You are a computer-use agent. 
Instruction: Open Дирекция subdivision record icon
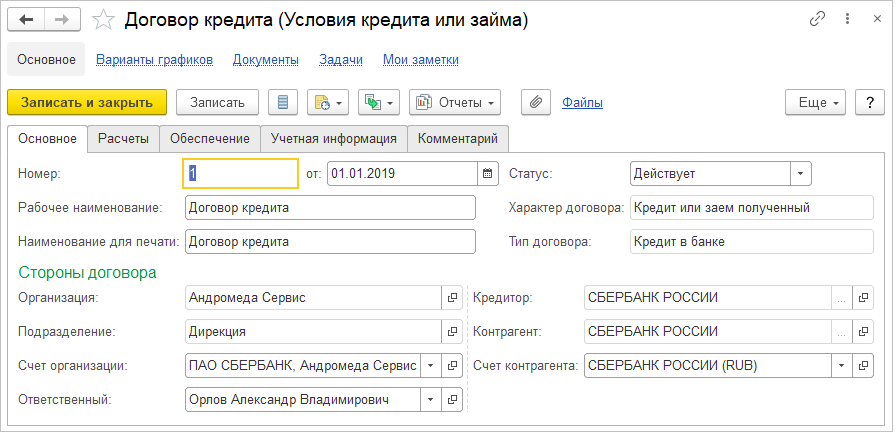[x=452, y=331]
